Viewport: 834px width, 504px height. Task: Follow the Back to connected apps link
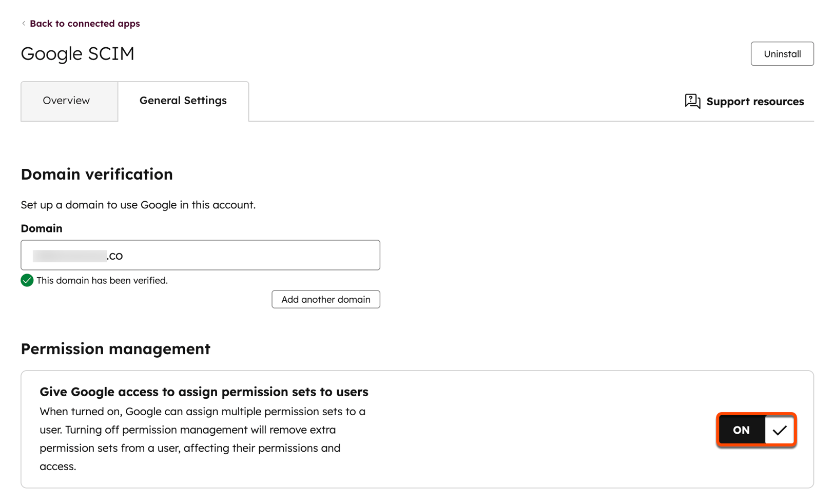[x=85, y=23]
